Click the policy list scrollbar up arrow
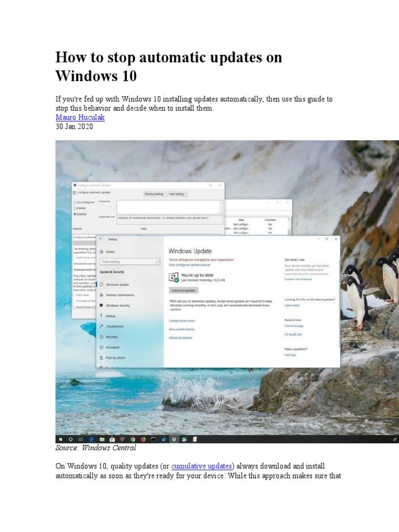 tap(289, 220)
